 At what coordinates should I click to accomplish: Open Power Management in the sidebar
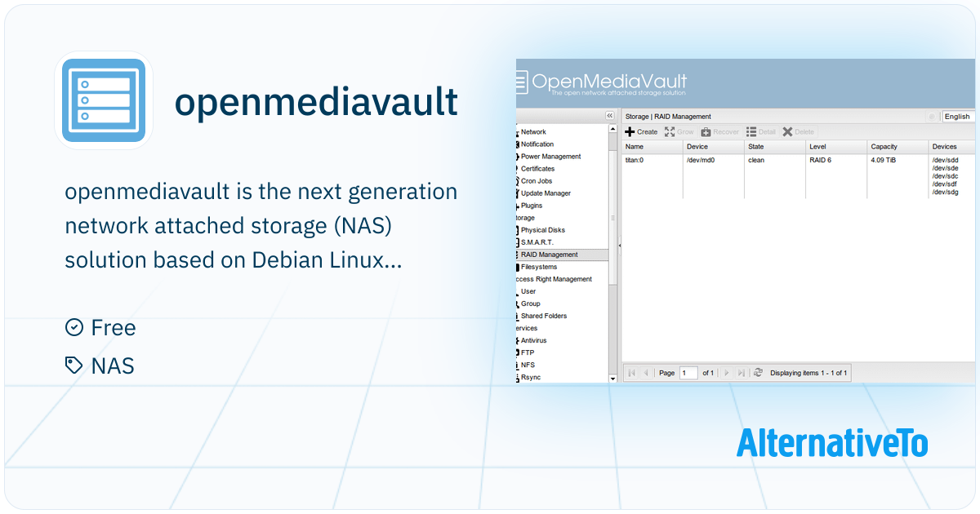pyautogui.click(x=550, y=157)
